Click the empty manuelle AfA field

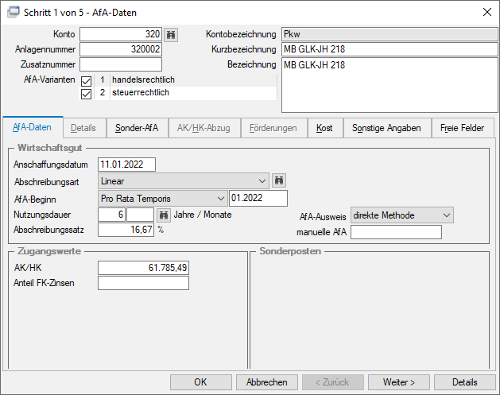click(x=396, y=232)
